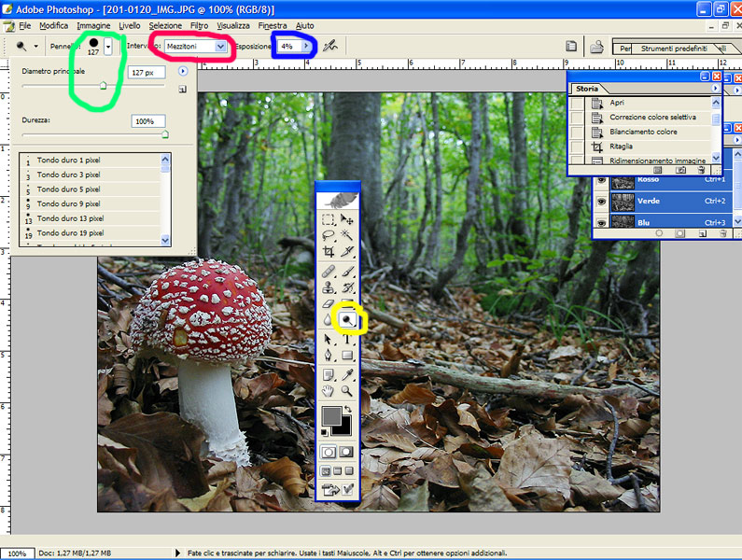
Task: Set history brush source beside Apri
Action: tap(577, 103)
